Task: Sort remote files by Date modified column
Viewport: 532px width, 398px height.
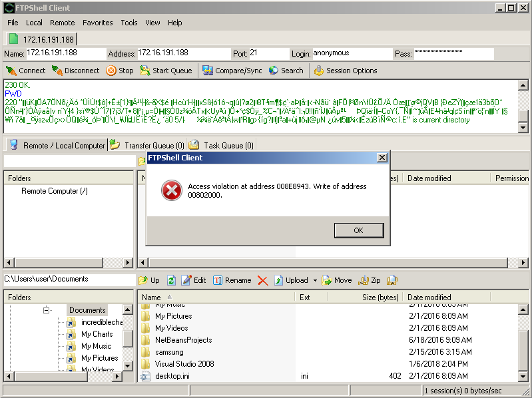Action: (x=447, y=178)
